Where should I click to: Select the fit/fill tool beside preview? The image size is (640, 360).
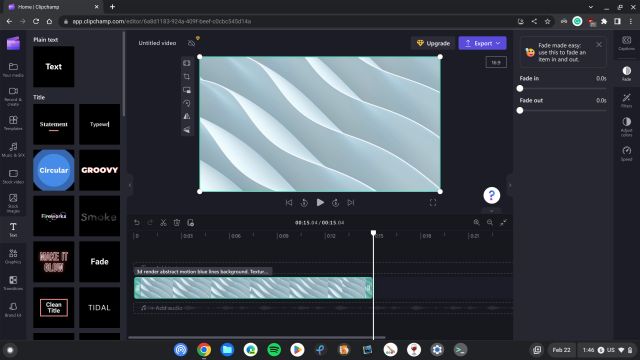pos(187,63)
